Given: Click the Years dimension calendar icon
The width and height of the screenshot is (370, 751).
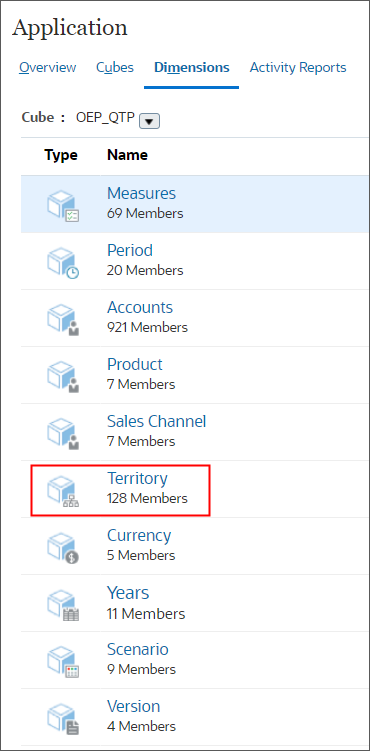Looking at the screenshot, I should 63,605.
